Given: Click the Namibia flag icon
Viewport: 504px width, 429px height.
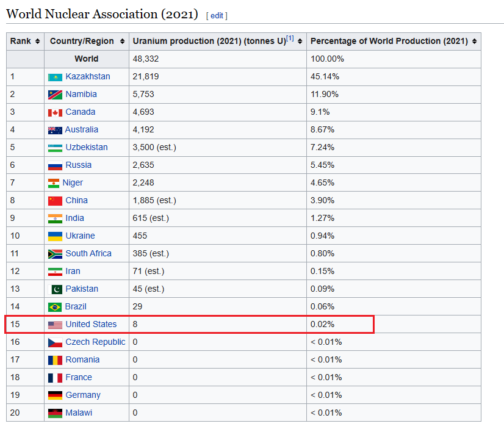Looking at the screenshot, I should click(x=55, y=95).
